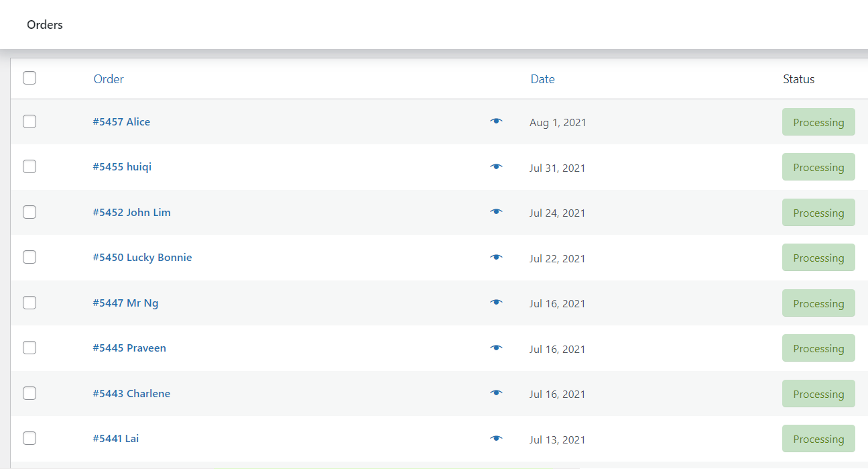Select Processing badge in Lai row
The image size is (868, 469).
tap(818, 439)
